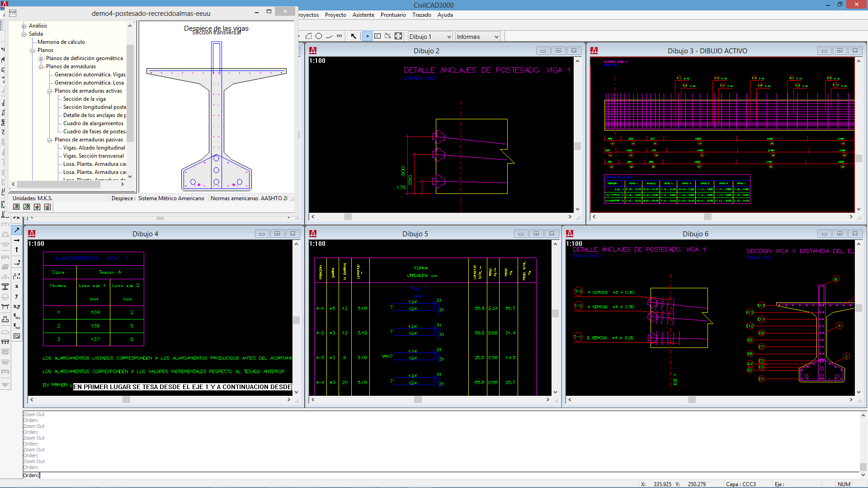Screen dimensions: 868x488
Task: Click the TXT text tool icon
Action: coord(340,36)
